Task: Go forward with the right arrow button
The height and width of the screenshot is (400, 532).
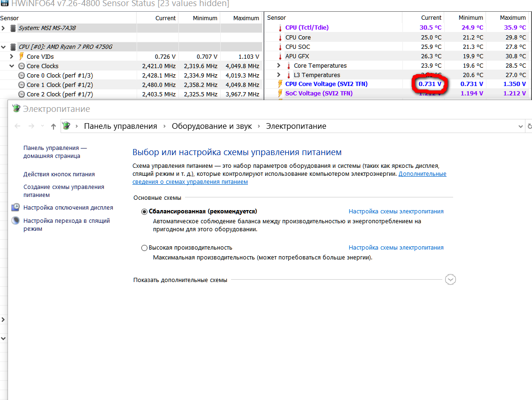Action: [31, 126]
